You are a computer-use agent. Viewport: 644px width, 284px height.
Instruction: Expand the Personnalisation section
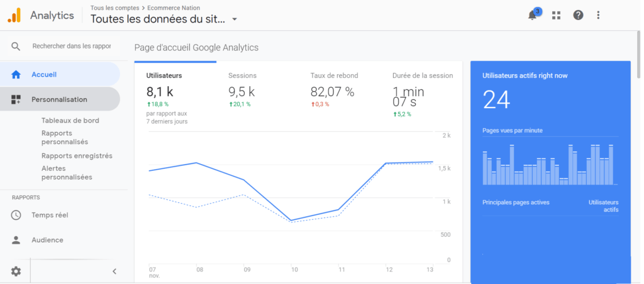point(60,99)
